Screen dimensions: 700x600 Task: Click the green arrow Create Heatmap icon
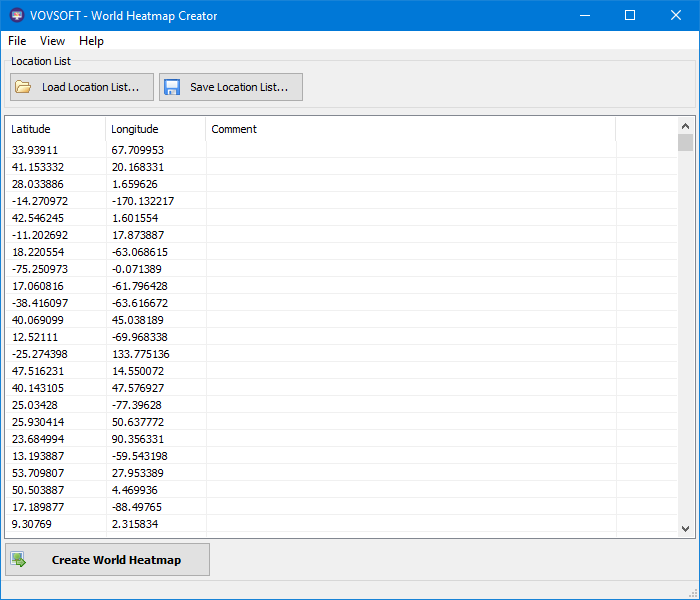[x=19, y=560]
